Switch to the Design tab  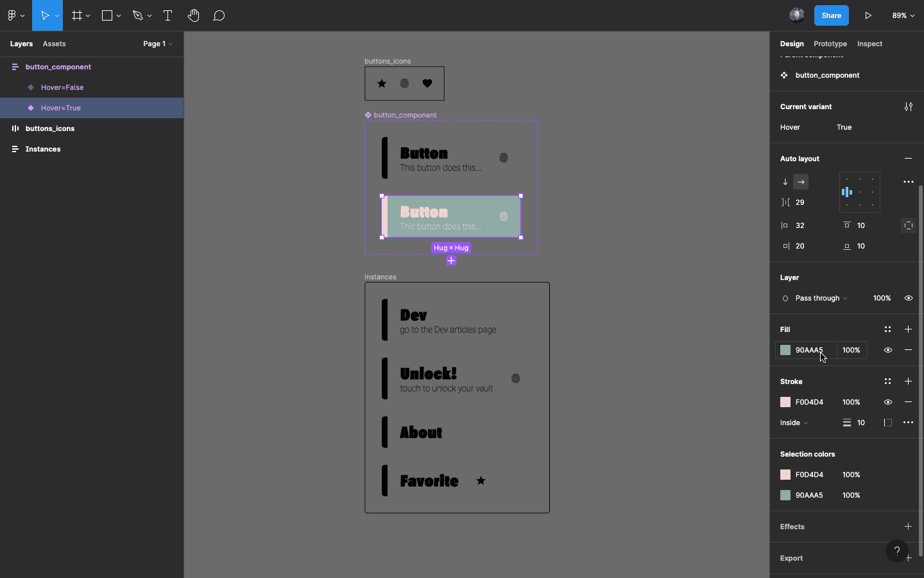coord(792,44)
